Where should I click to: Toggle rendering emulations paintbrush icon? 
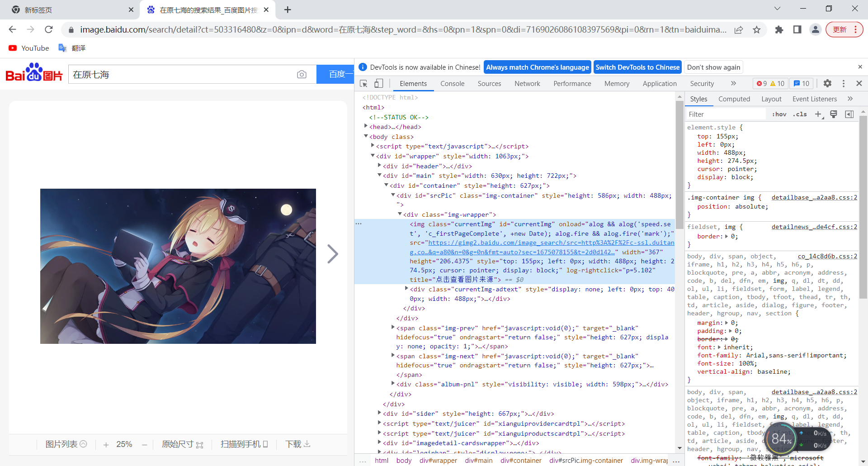coord(834,114)
